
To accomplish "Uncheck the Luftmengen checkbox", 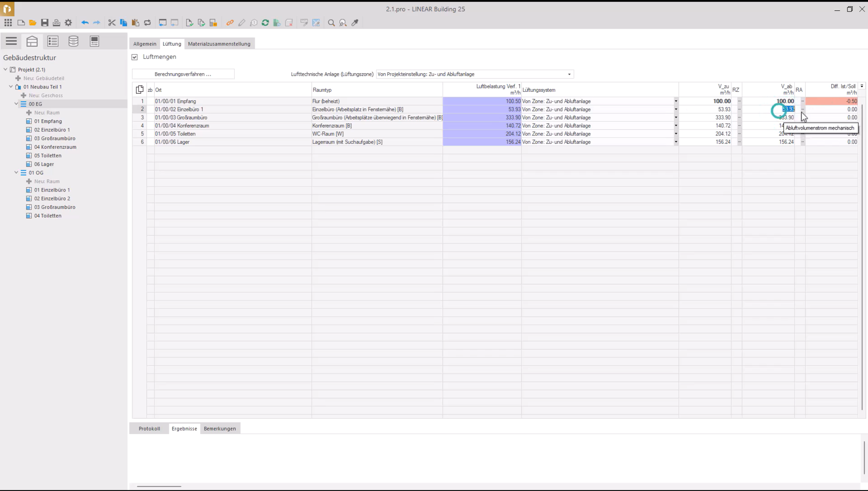I will 135,57.
